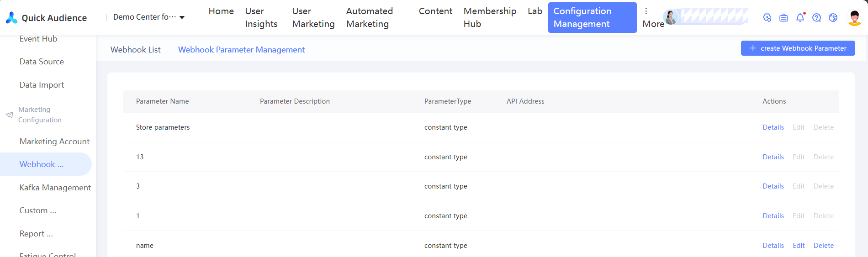Open the briefcase icon in top bar
This screenshot has height=257, width=868.
click(x=783, y=18)
